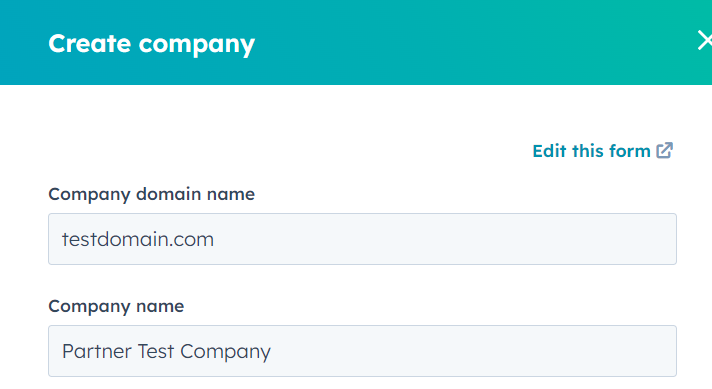Click the word form in Edit this form
Viewport: 712px width, 389px height.
[x=630, y=151]
